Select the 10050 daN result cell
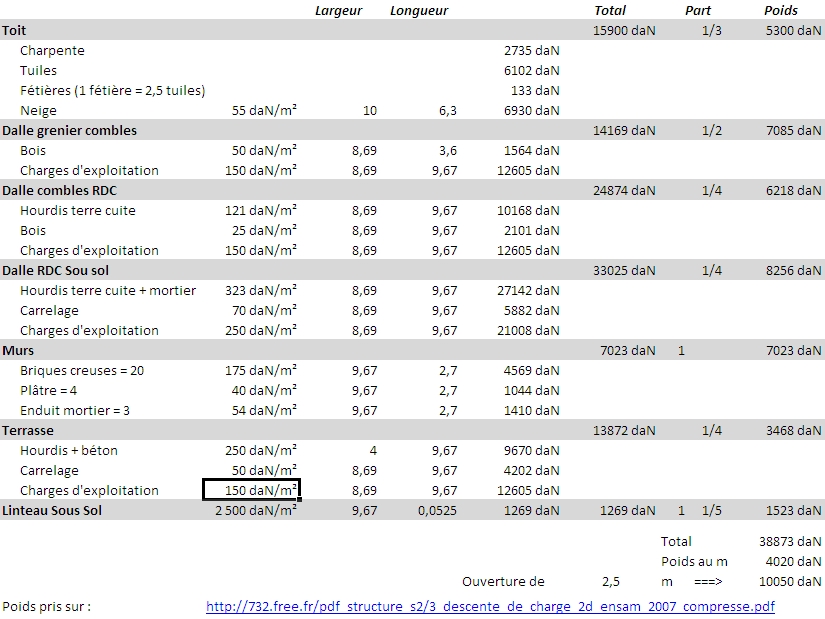 pyautogui.click(x=790, y=582)
